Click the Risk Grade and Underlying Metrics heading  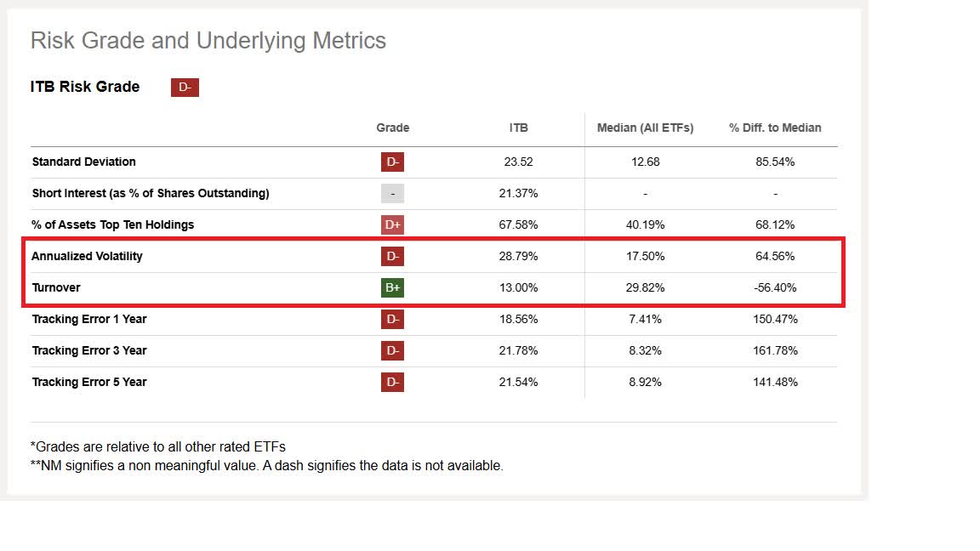tap(208, 41)
